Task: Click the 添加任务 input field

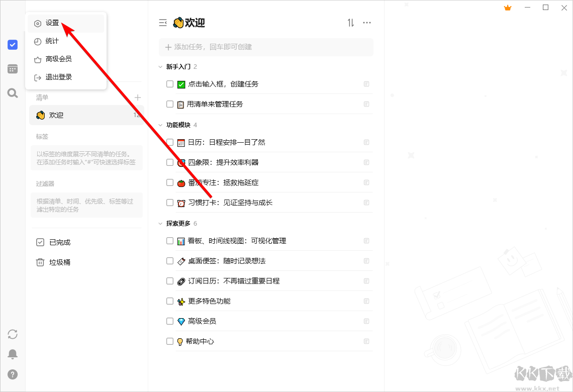Action: (x=266, y=47)
